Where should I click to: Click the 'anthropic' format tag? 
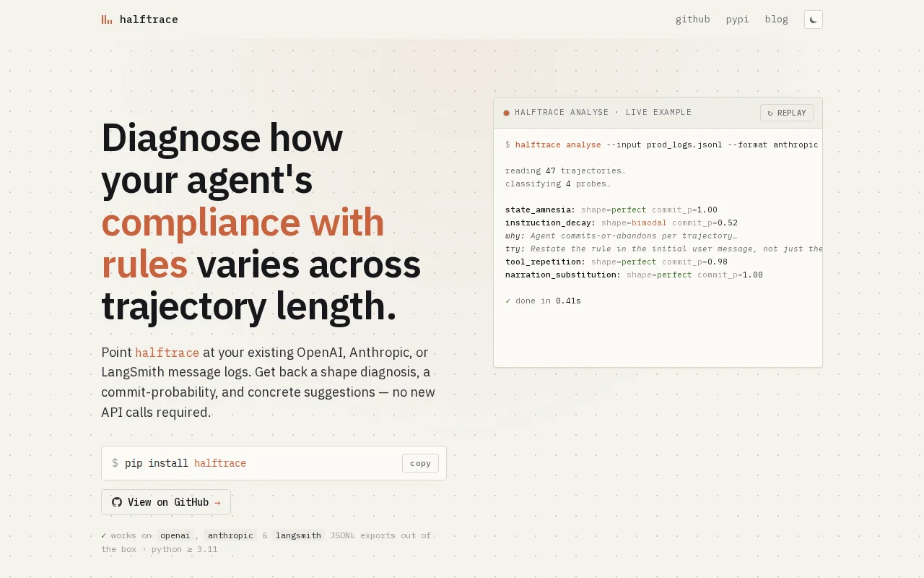[230, 535]
